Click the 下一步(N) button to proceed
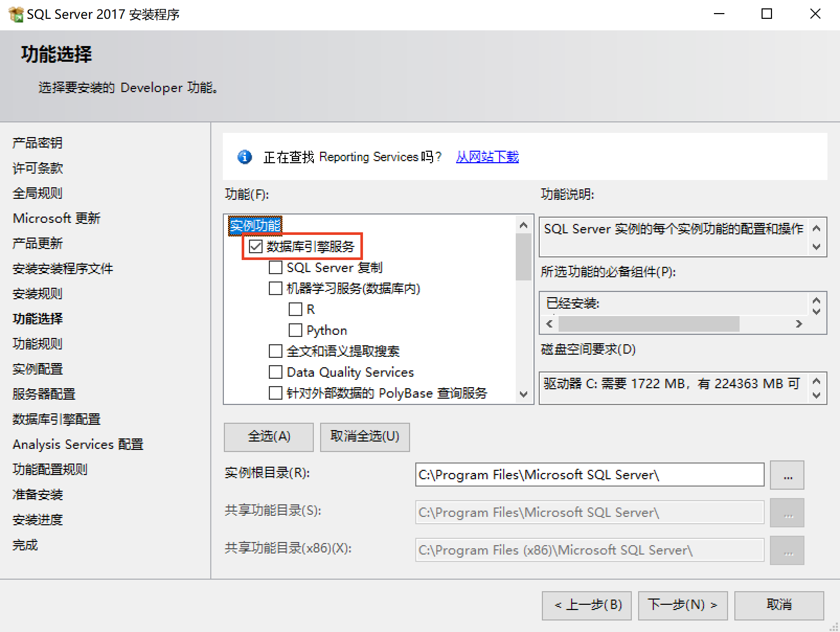This screenshot has height=632, width=840. 683,605
